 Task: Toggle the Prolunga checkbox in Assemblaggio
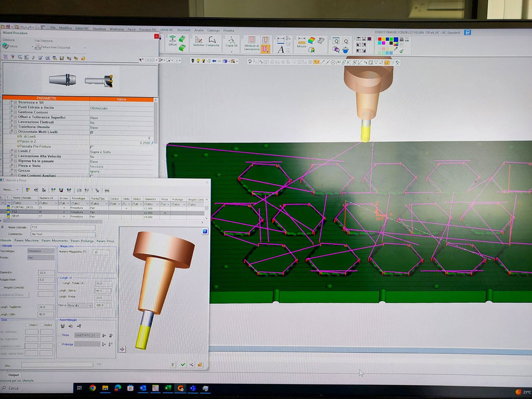pos(60,344)
